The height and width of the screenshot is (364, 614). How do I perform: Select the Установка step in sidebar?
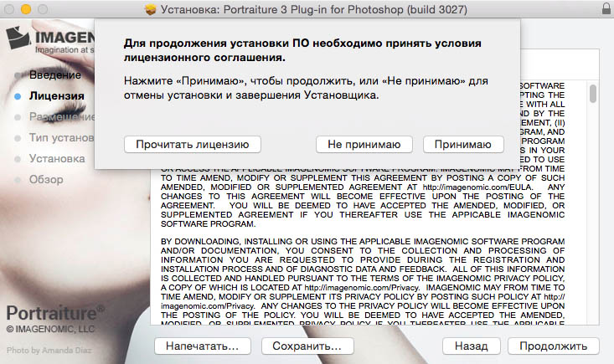[x=57, y=158]
